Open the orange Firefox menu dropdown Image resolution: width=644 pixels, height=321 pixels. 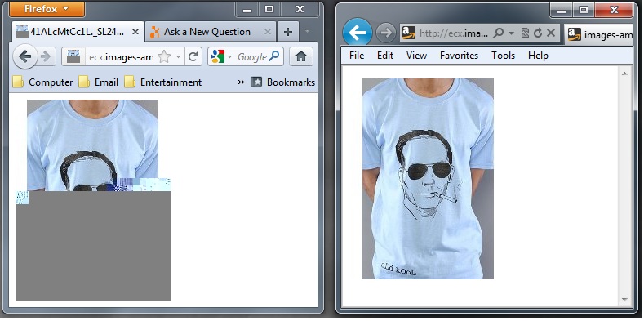47,9
